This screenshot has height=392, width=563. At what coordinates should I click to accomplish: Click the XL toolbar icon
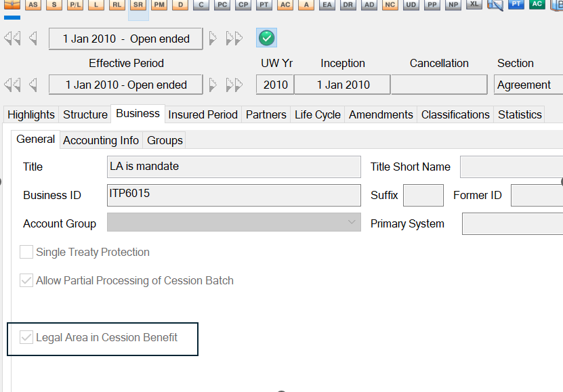474,5
